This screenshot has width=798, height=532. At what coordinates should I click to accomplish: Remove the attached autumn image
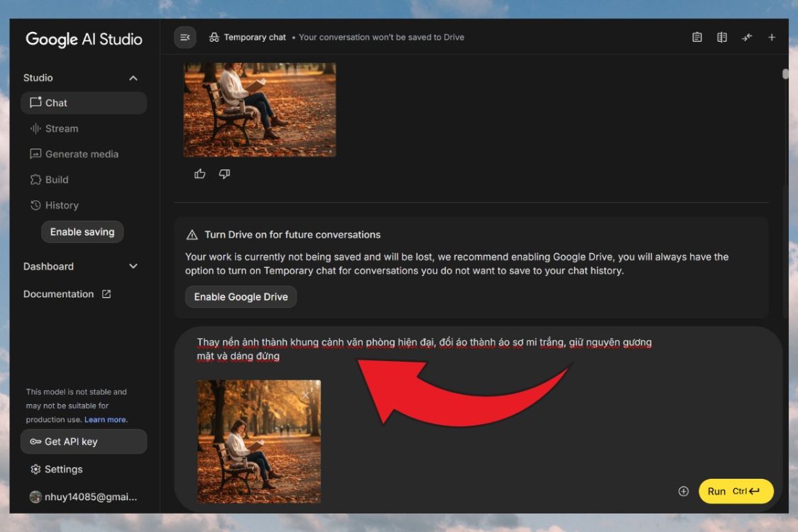(x=306, y=394)
